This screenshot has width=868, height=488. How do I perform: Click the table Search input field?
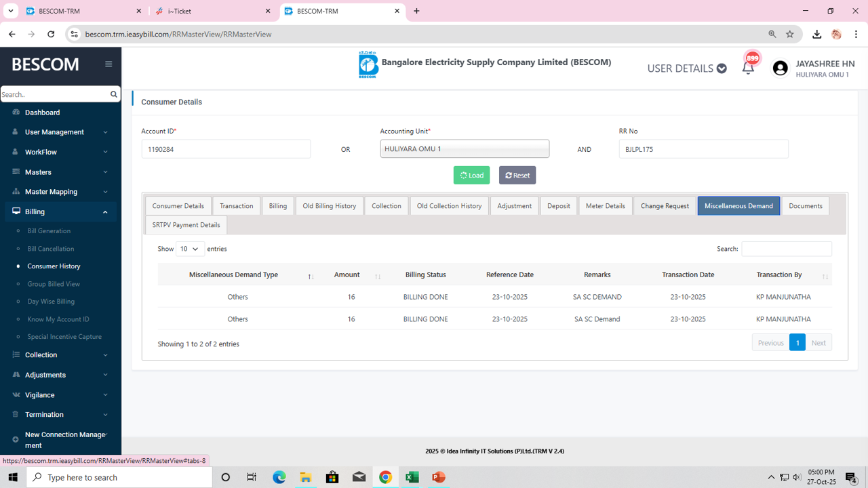coord(786,249)
